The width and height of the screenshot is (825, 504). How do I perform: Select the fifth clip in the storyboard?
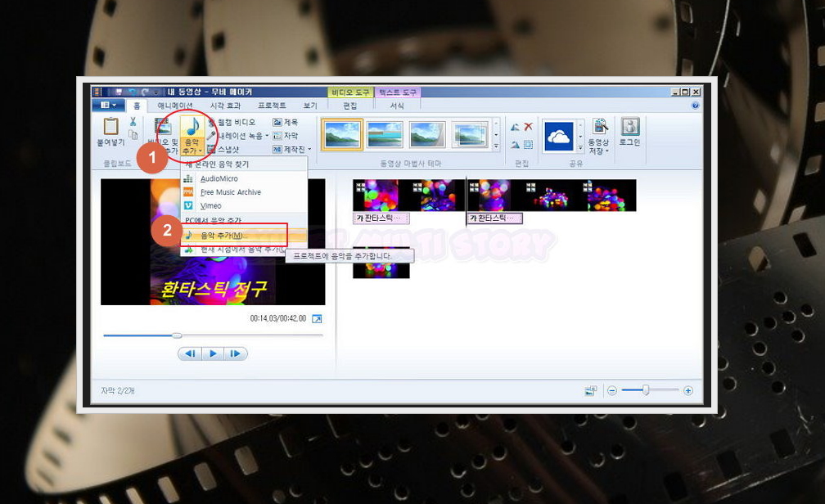pyautogui.click(x=609, y=196)
